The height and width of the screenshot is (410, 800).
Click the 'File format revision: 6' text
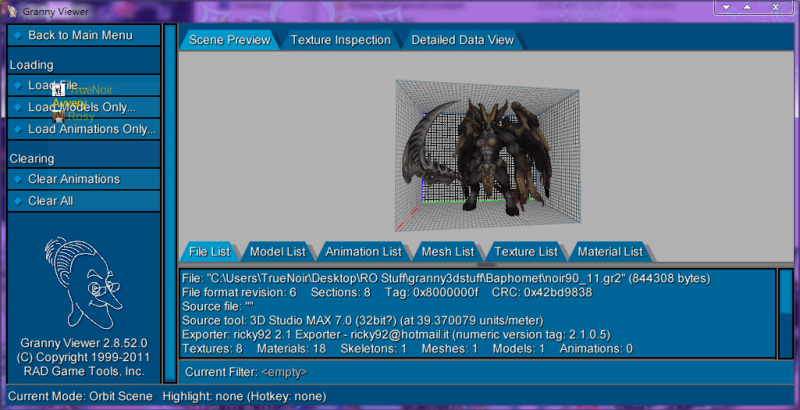tap(239, 293)
